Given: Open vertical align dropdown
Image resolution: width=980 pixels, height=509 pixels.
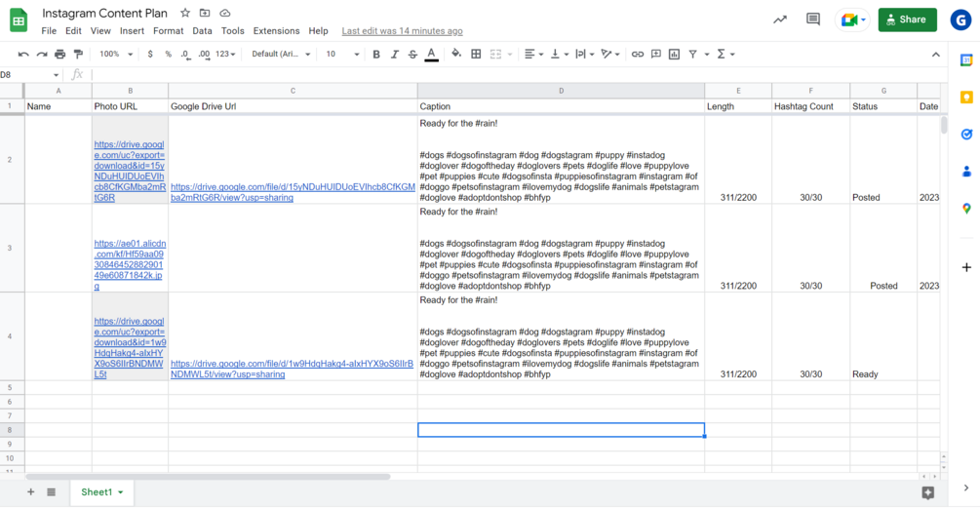Looking at the screenshot, I should pos(559,55).
